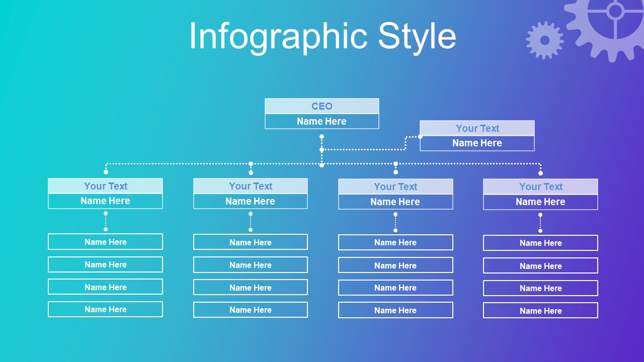
Task: Click Name Here under the assistant Your Text box
Action: 477,143
